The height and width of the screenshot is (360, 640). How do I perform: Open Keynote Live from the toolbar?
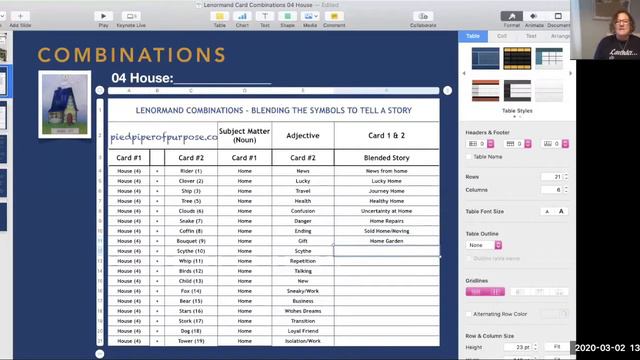point(131,16)
